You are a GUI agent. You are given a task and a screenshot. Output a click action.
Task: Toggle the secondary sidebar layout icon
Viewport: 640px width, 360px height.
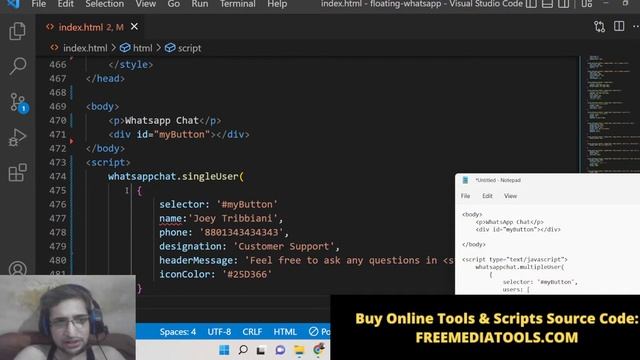click(x=563, y=4)
